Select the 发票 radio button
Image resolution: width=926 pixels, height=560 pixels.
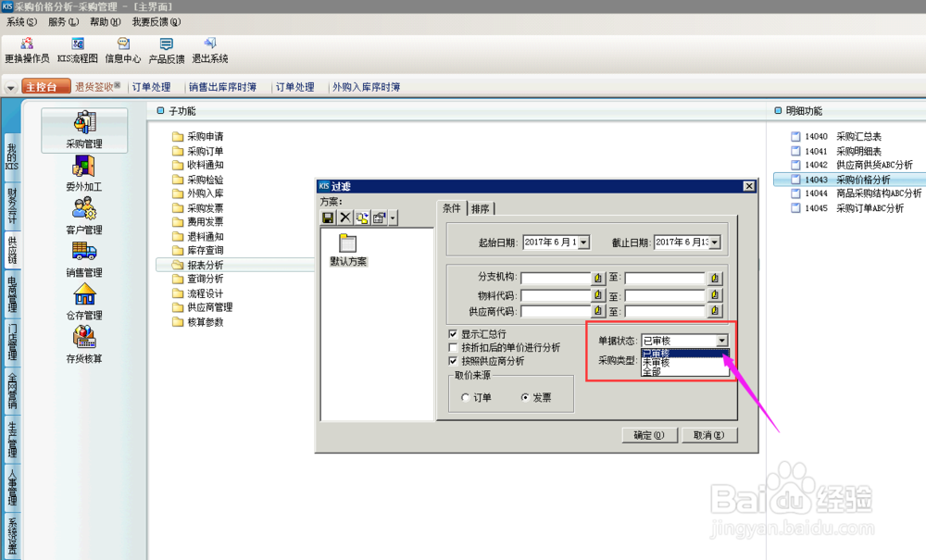[525, 398]
